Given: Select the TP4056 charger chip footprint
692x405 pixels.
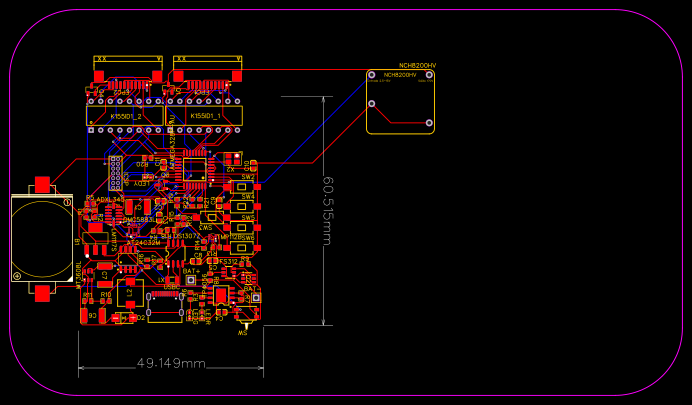Looking at the screenshot, I should [221, 296].
